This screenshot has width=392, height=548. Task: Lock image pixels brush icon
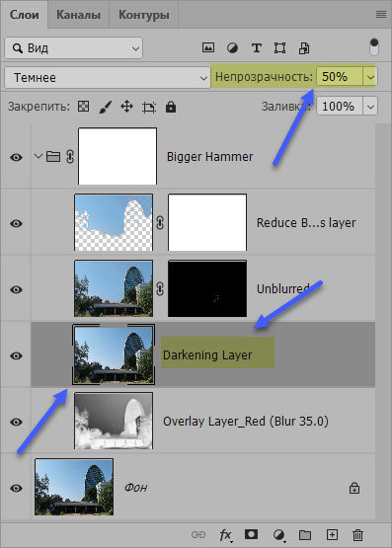106,107
